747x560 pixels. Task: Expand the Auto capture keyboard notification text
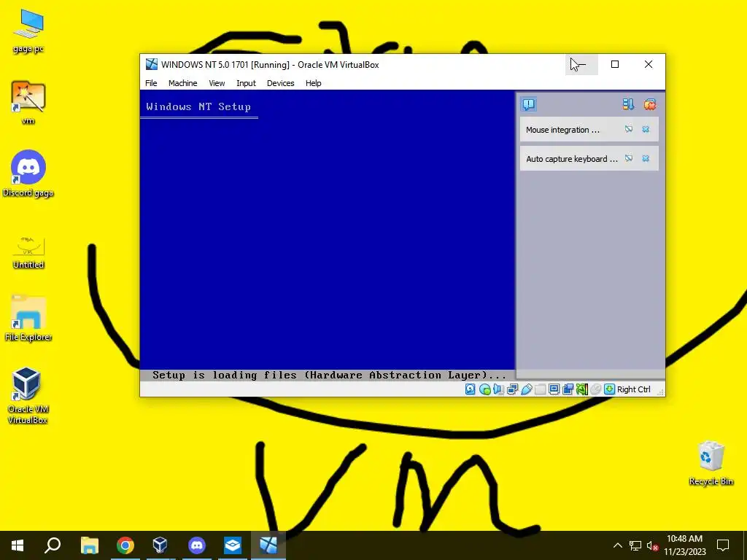(572, 159)
